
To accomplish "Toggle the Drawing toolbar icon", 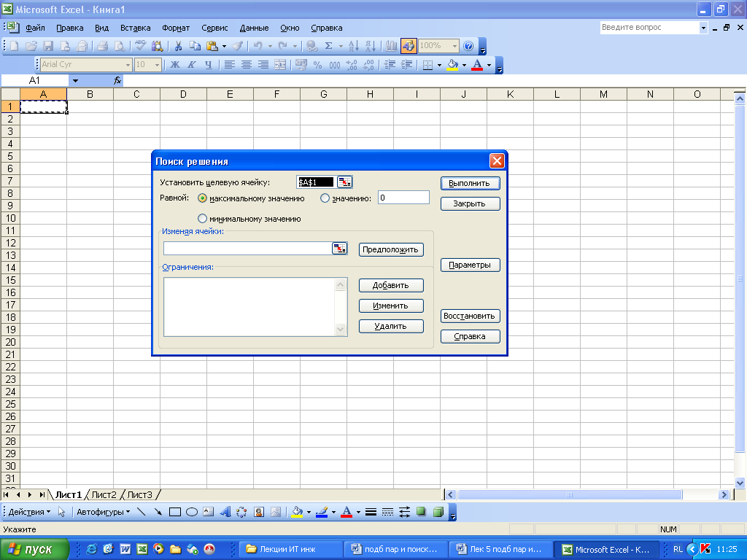I will 409,46.
